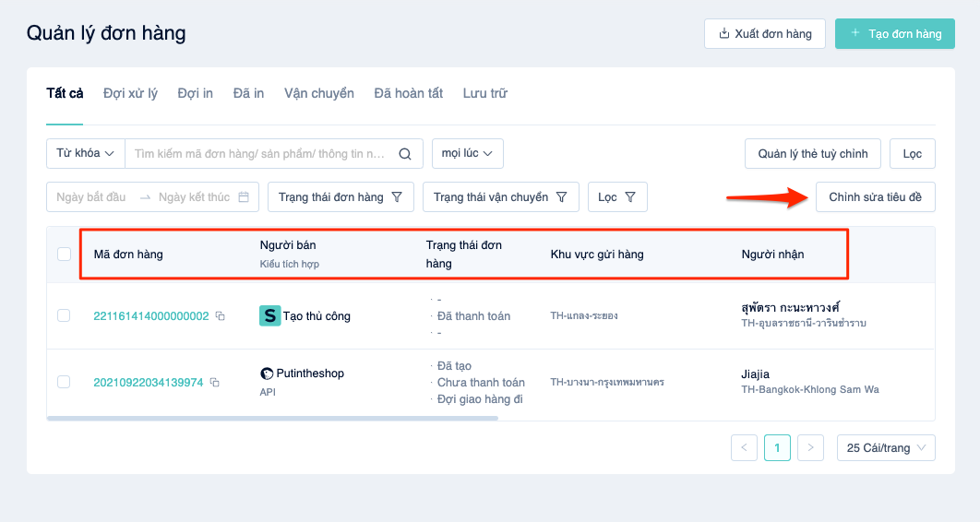Click the Tạo thủ công seller logo
This screenshot has height=522, width=980.
tap(270, 316)
